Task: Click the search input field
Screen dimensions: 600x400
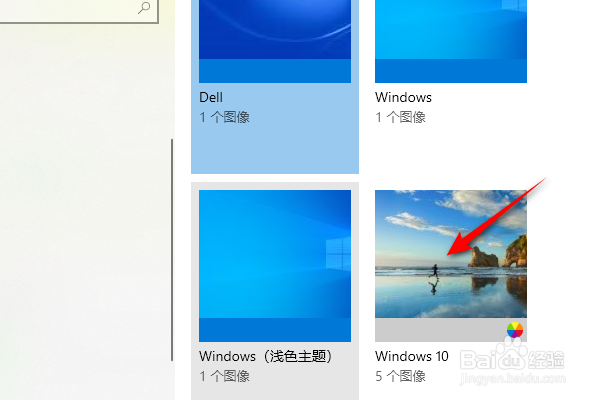Action: pos(78,11)
